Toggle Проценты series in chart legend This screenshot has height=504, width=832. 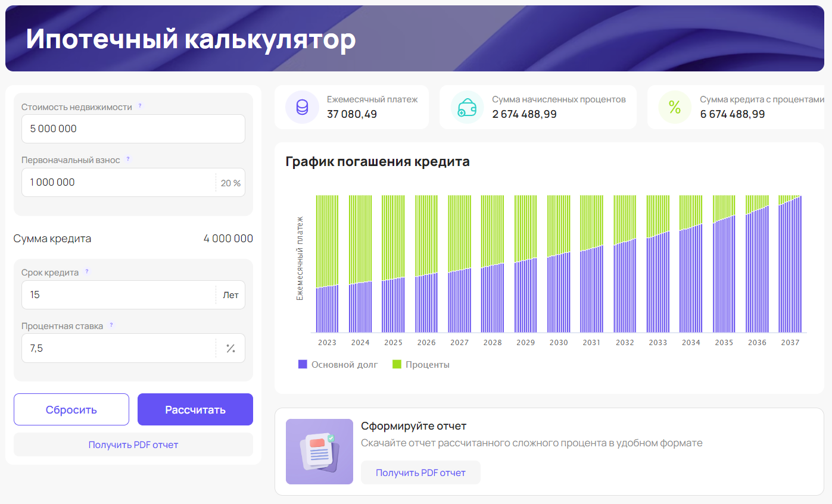click(420, 364)
